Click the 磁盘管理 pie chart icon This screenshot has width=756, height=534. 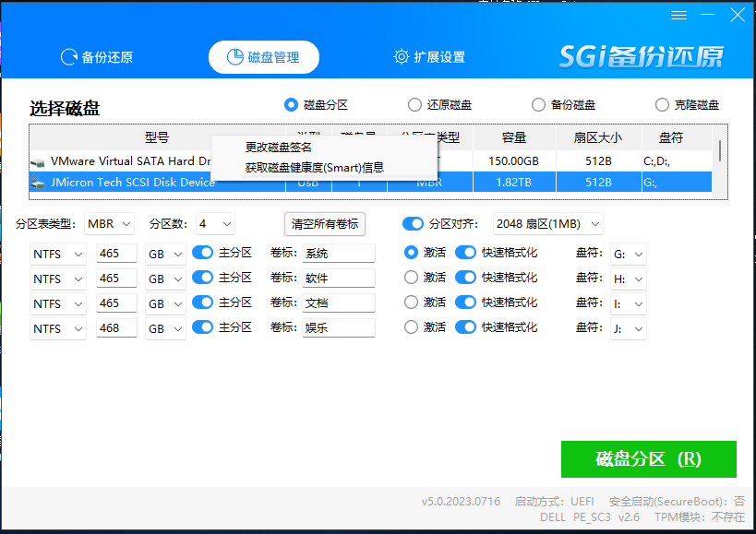click(234, 57)
